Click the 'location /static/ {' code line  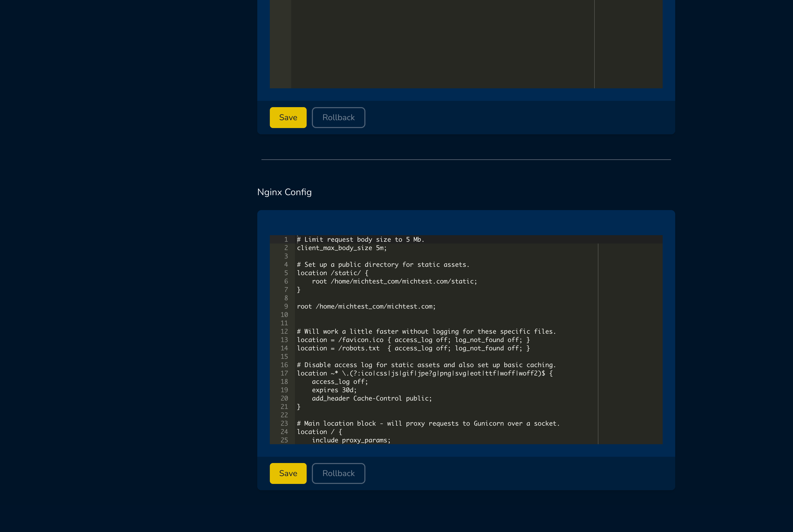tap(333, 273)
